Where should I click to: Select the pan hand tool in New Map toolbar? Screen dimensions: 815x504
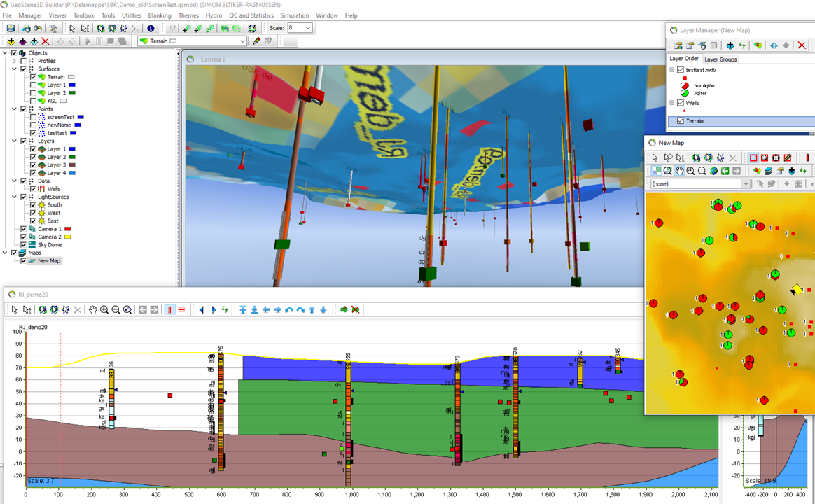click(679, 171)
